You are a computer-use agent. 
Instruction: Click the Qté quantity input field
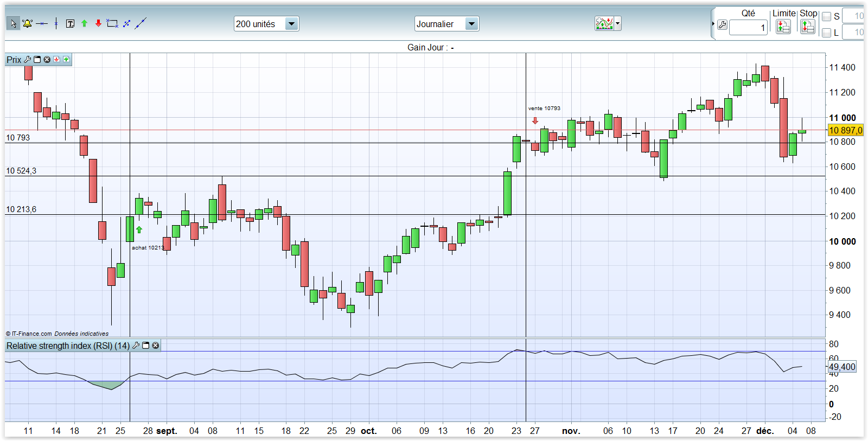tap(748, 28)
